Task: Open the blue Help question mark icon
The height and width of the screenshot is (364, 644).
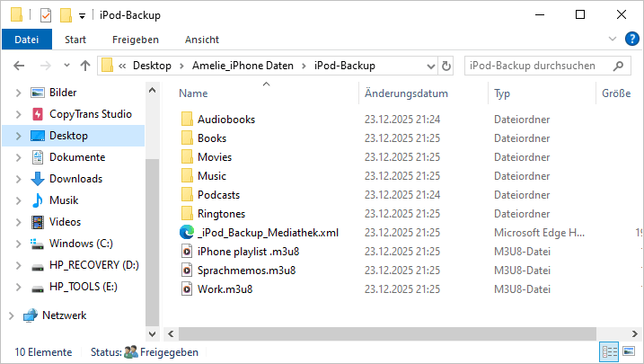Action: pos(632,39)
